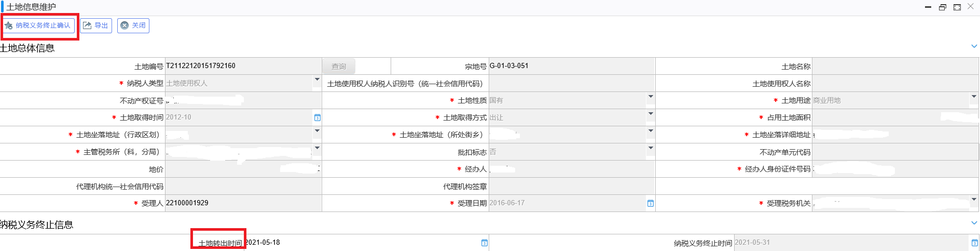Open calendar icon for 纳税义务终止时间
This screenshot has height=251, width=980.
pyautogui.click(x=974, y=243)
